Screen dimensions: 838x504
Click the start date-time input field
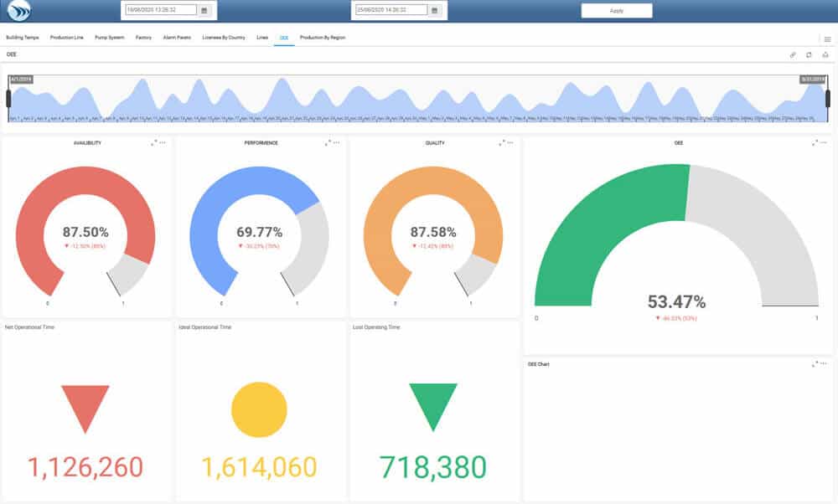point(160,10)
